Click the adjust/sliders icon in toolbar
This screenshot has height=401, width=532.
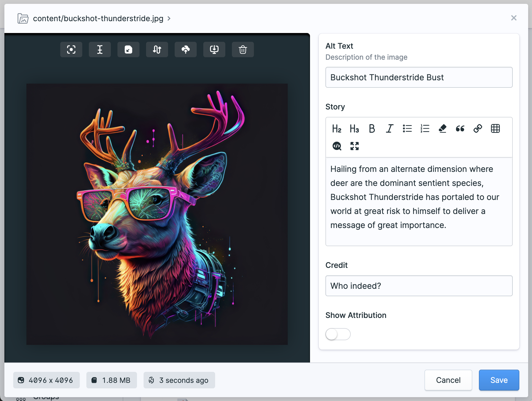(157, 49)
